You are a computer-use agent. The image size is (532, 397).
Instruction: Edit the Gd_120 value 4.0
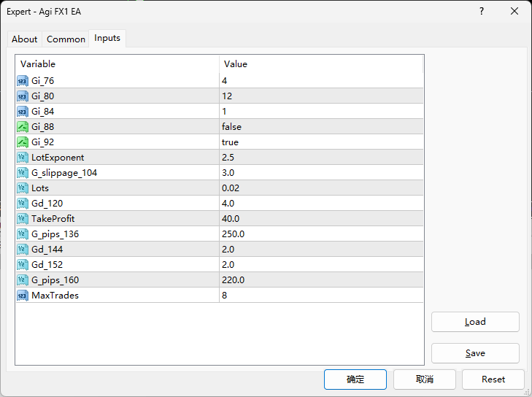click(x=321, y=204)
